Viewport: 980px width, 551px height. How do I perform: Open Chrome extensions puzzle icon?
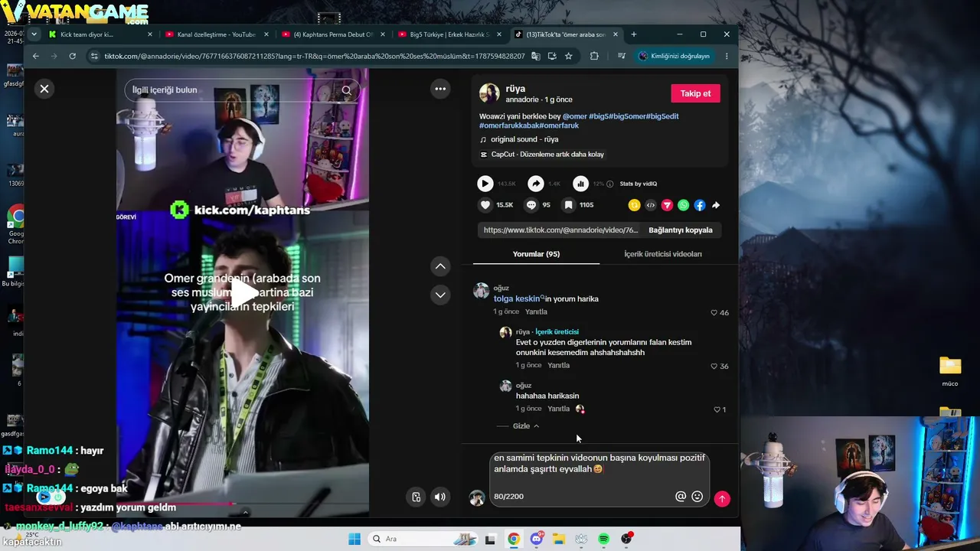(x=594, y=56)
